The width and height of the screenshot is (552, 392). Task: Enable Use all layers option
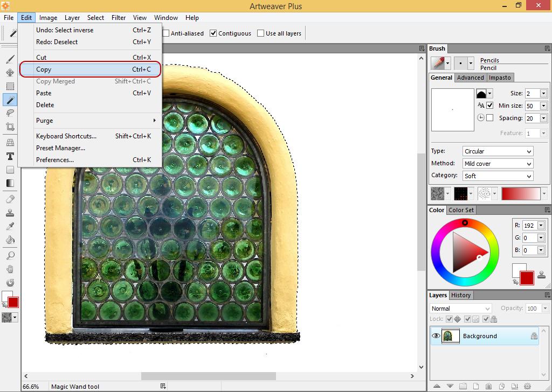pos(261,33)
